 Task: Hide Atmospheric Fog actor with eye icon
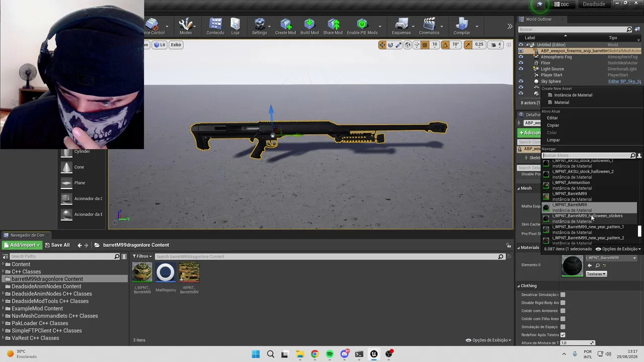(521, 57)
